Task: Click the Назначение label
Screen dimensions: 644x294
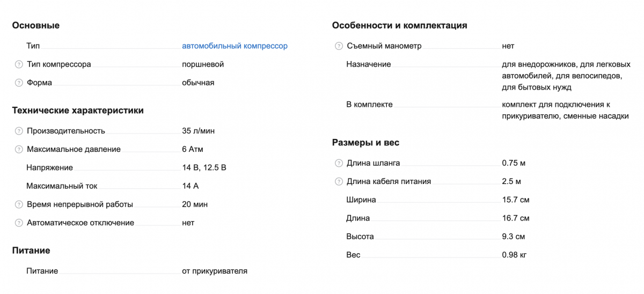Action: [368, 64]
